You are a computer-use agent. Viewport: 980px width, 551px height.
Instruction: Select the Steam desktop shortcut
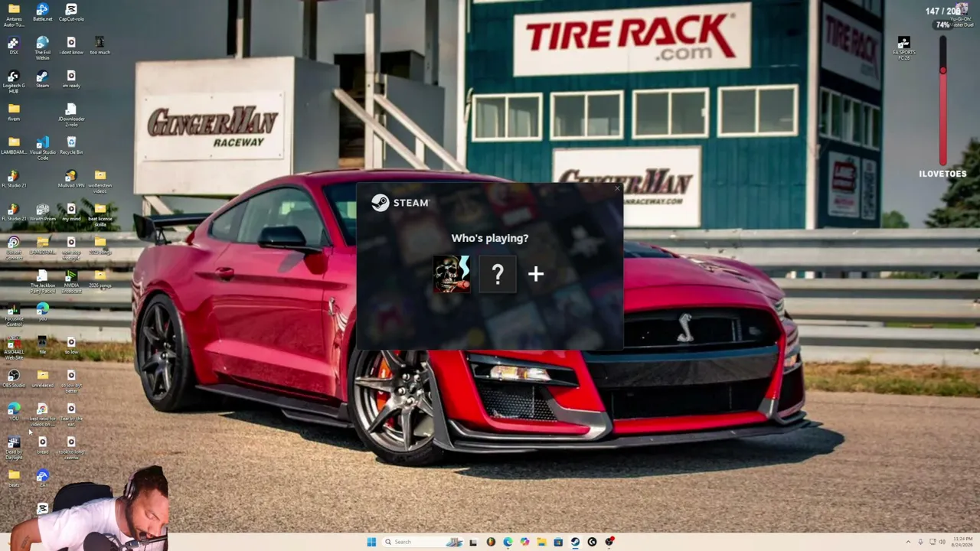pyautogui.click(x=42, y=80)
